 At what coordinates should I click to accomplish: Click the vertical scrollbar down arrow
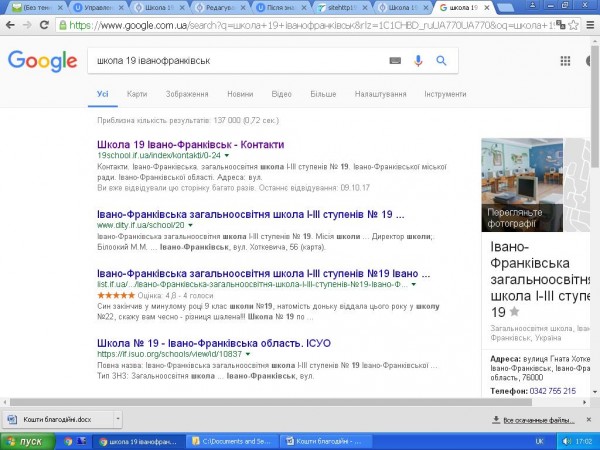(595, 391)
